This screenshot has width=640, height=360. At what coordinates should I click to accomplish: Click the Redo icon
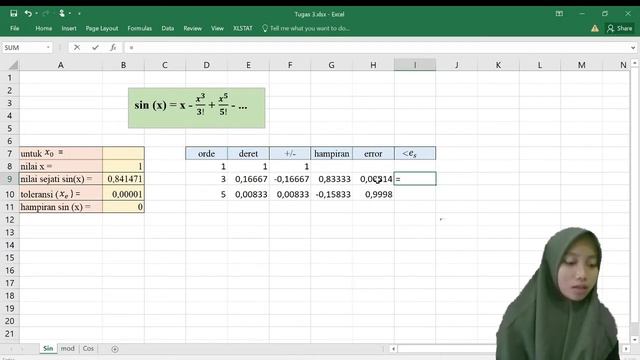46,13
